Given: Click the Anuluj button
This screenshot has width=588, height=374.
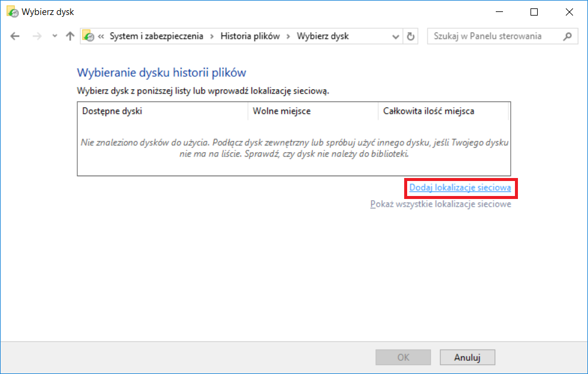Looking at the screenshot, I should tap(467, 357).
